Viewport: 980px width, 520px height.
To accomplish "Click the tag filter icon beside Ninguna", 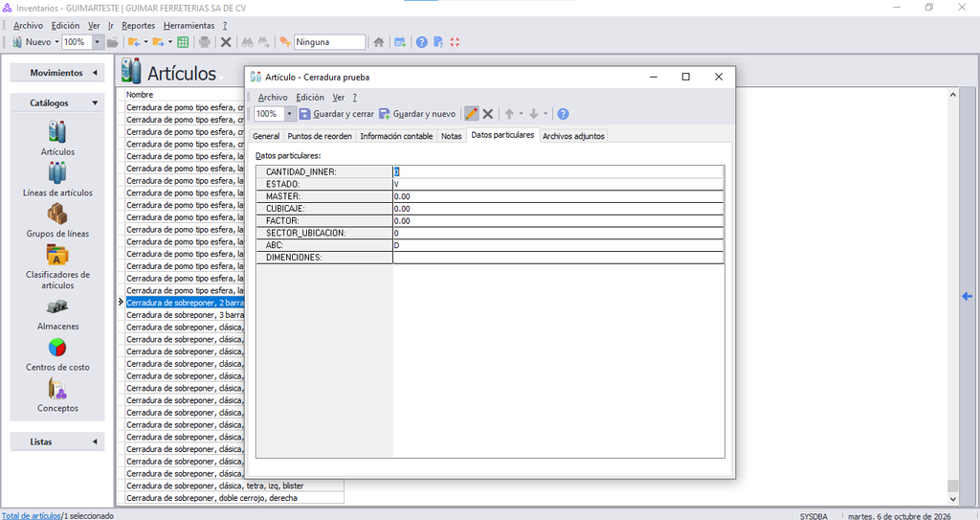I will click(285, 42).
